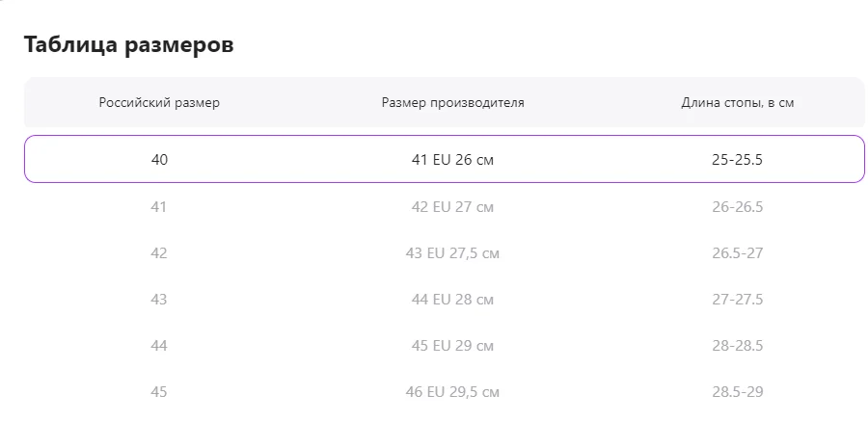Click foot length 25-25.5 cell
The width and height of the screenshot is (868, 448).
[x=738, y=160]
